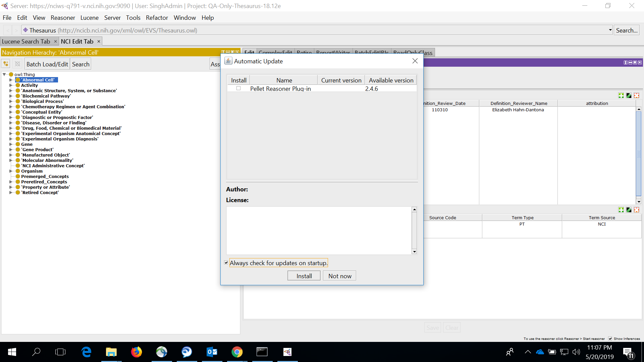This screenshot has height=362, width=644.
Task: Click the delete class icon next to create subclass
Action: (x=17, y=63)
